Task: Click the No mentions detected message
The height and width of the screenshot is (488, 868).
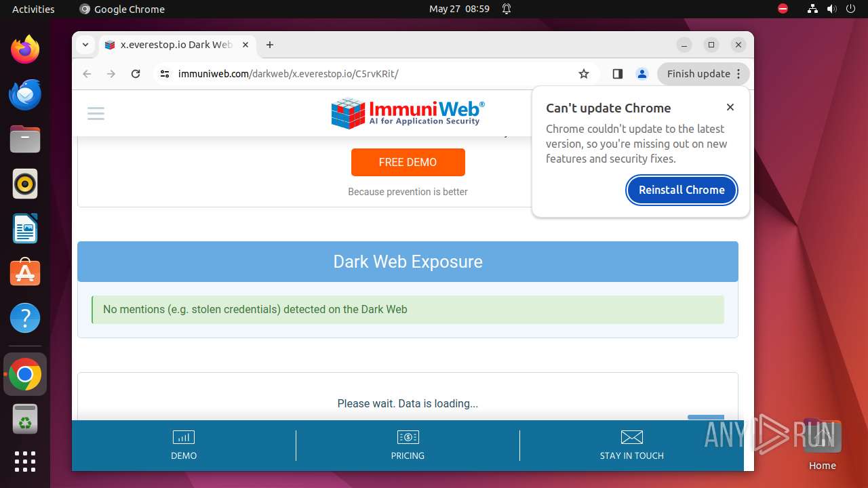Action: [x=408, y=310]
